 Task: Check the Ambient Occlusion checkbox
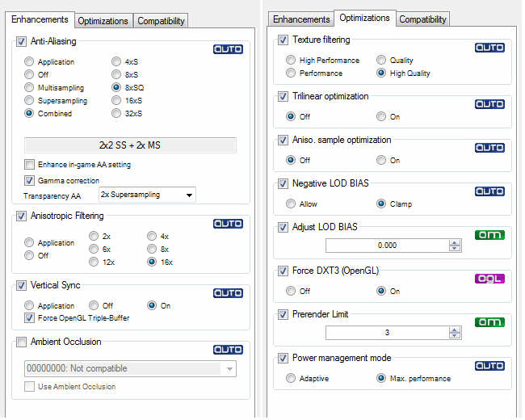click(21, 342)
